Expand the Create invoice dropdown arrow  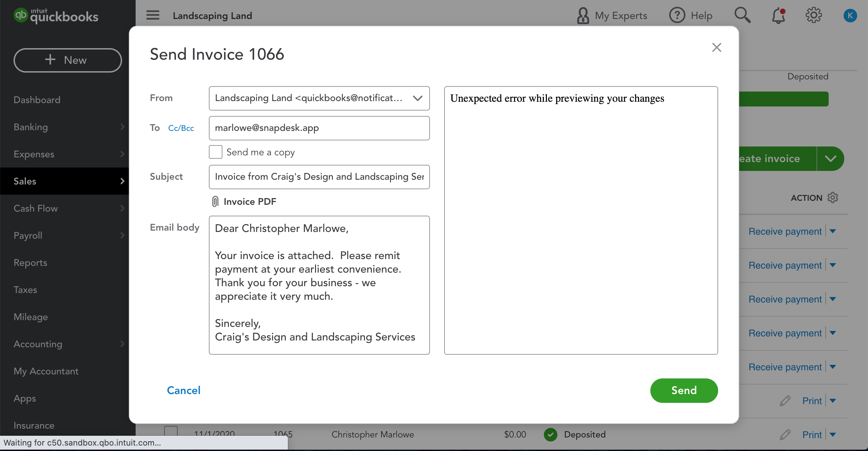tap(830, 158)
